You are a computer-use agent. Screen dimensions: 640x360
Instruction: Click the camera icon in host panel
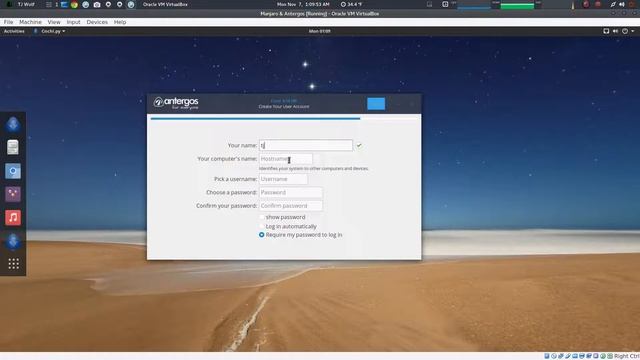(97, 4)
